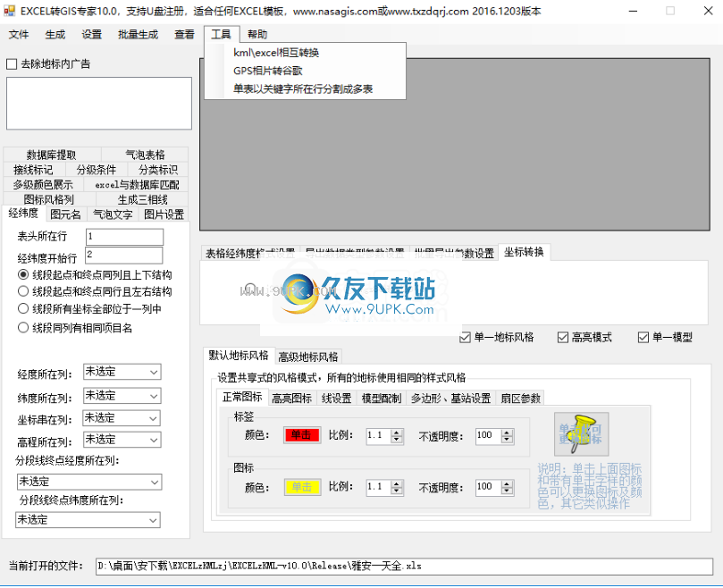723x588 pixels.
Task: Switch to 模型配制 tab
Action: point(382,398)
